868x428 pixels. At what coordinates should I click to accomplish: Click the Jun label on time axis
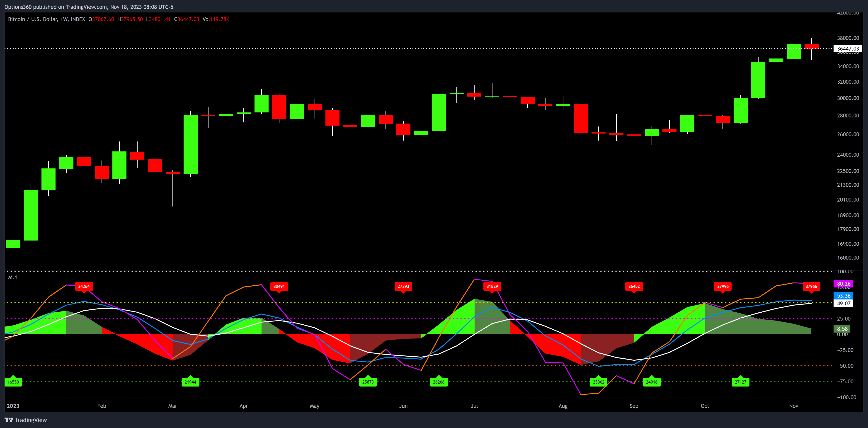403,406
